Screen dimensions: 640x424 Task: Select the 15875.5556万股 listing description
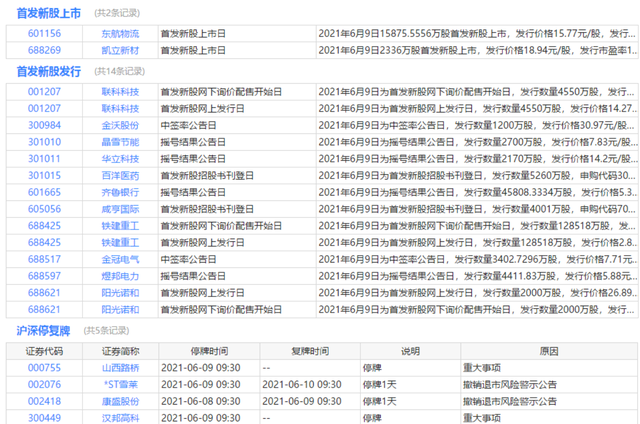point(477,34)
